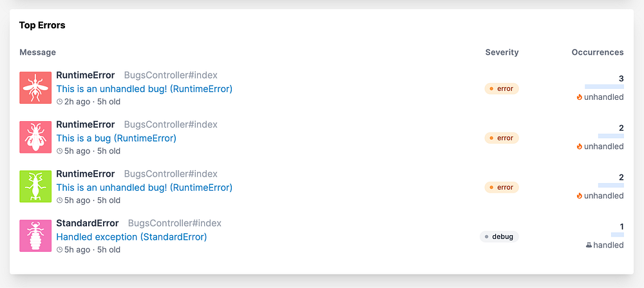Click the handled icon in the StandardError row

coord(588,245)
